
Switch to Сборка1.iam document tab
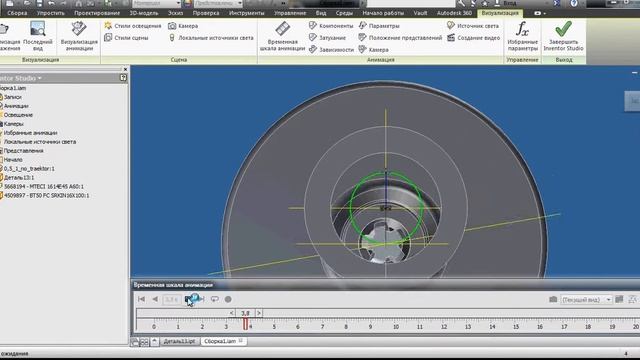tap(223, 341)
